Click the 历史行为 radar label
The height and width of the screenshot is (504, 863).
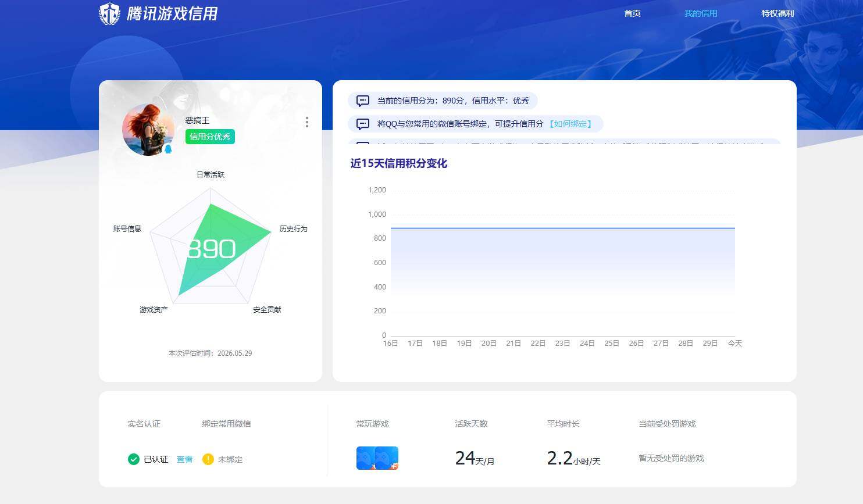pos(294,229)
